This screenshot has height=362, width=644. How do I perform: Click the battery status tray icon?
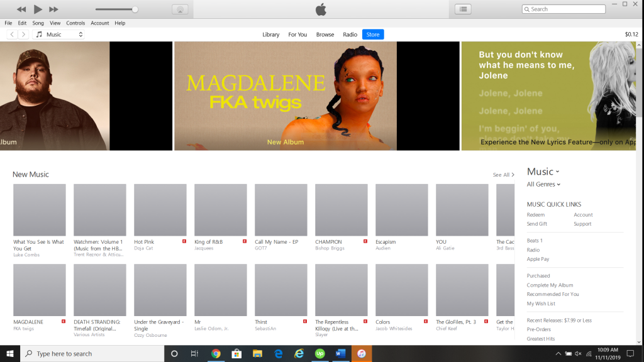pyautogui.click(x=569, y=354)
